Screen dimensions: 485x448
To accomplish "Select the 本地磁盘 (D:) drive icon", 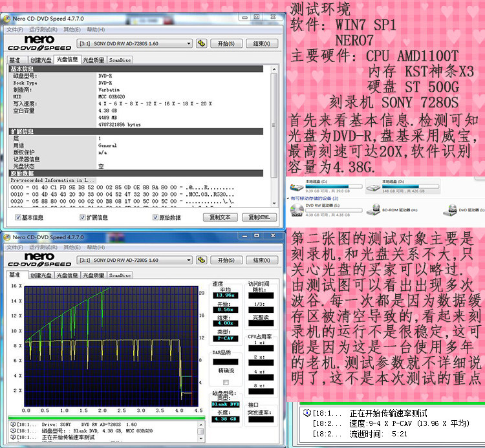I will tap(373, 187).
